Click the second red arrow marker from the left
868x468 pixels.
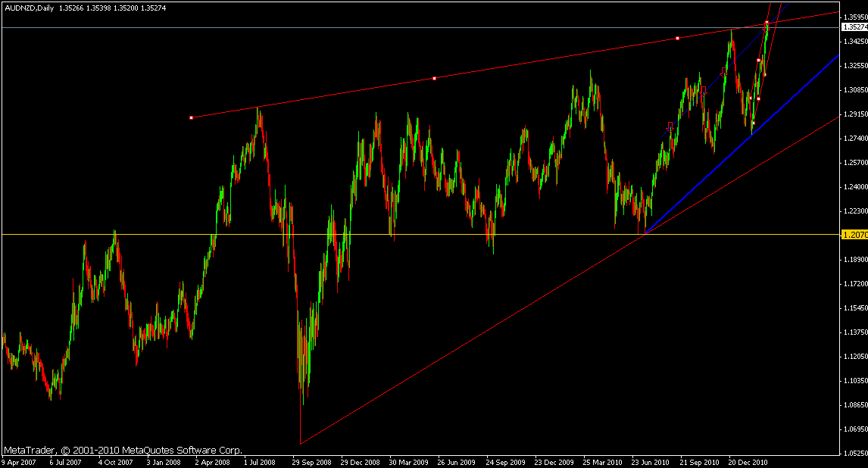704,89
